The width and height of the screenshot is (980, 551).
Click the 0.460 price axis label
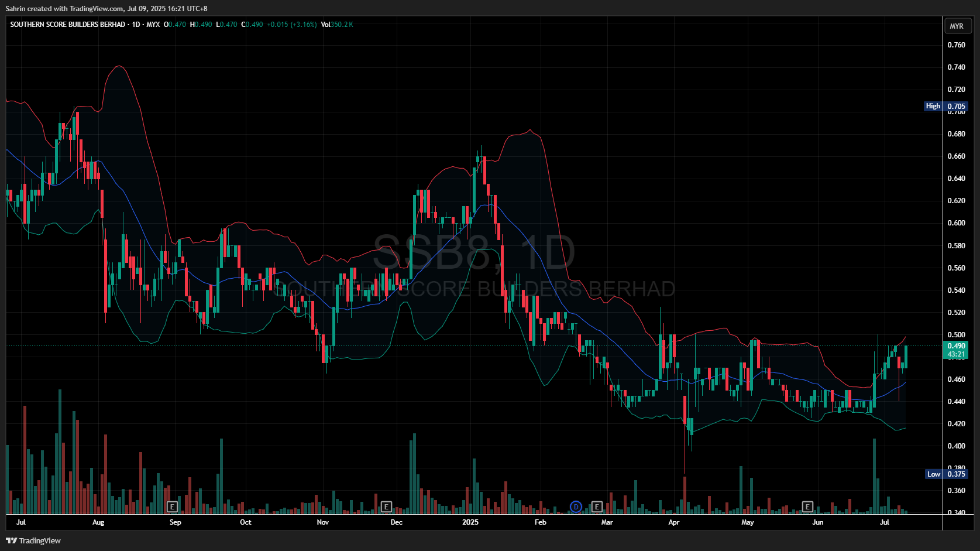point(957,379)
